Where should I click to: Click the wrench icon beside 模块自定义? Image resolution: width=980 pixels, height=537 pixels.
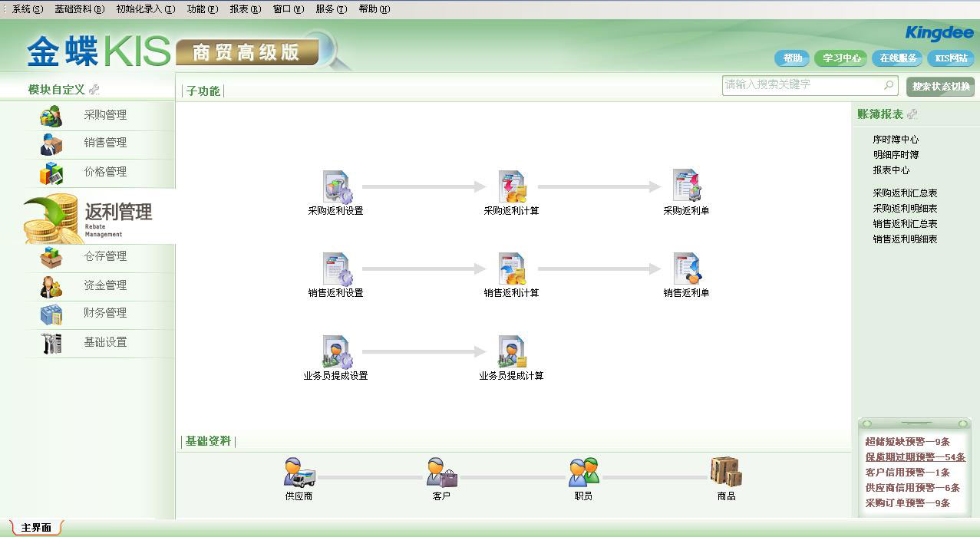pos(94,90)
